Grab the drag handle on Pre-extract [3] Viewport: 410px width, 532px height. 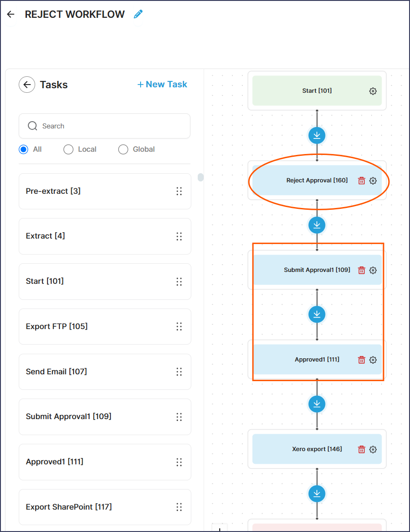179,191
